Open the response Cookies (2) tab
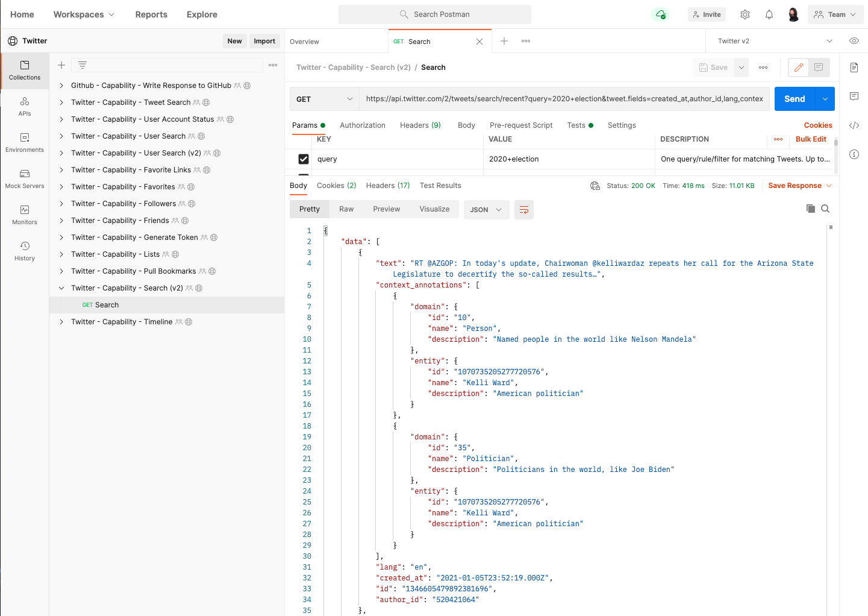 [x=337, y=186]
